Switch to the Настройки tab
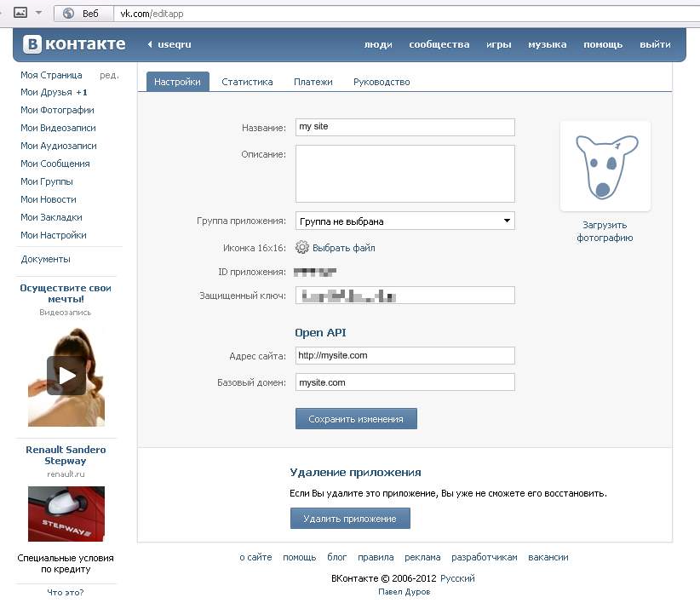 pos(177,82)
